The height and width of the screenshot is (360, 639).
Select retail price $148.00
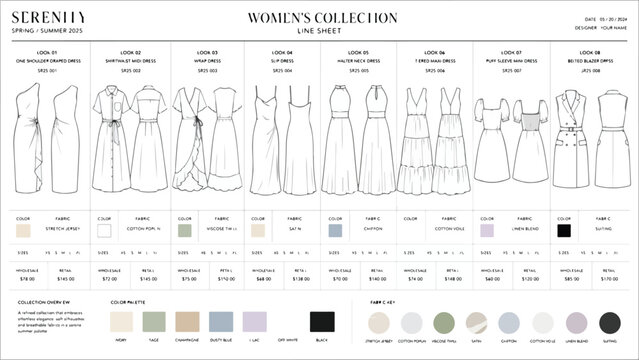point(453,279)
